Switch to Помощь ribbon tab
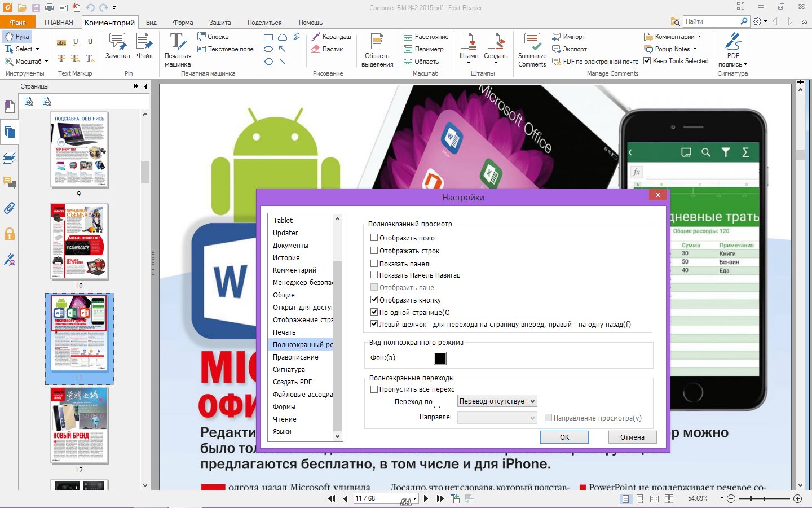 pos(311,23)
